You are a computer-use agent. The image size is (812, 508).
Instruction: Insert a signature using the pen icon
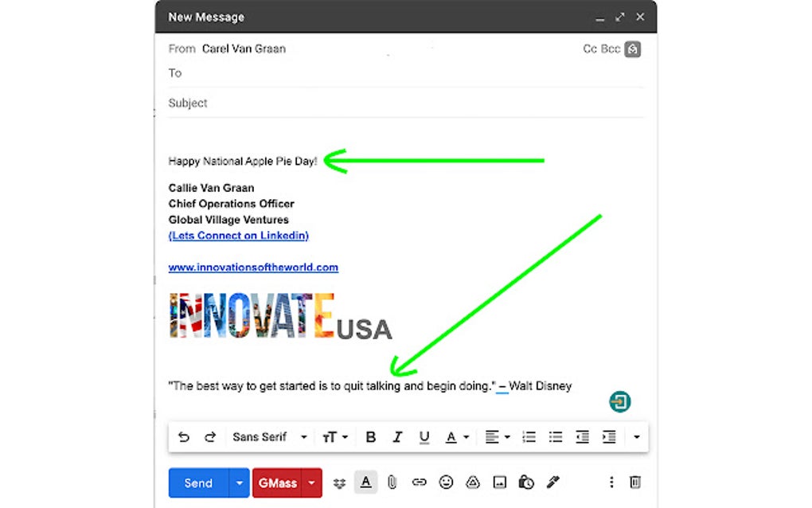[552, 482]
